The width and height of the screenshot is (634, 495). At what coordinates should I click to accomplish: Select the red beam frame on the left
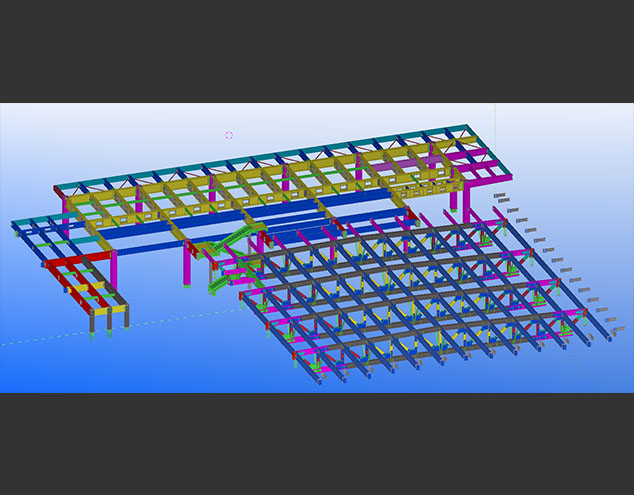point(79,280)
